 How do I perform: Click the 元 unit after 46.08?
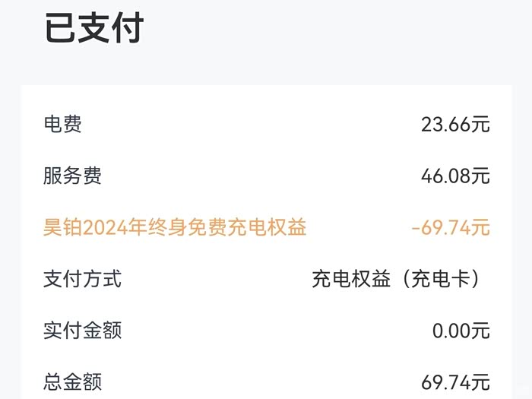480,176
